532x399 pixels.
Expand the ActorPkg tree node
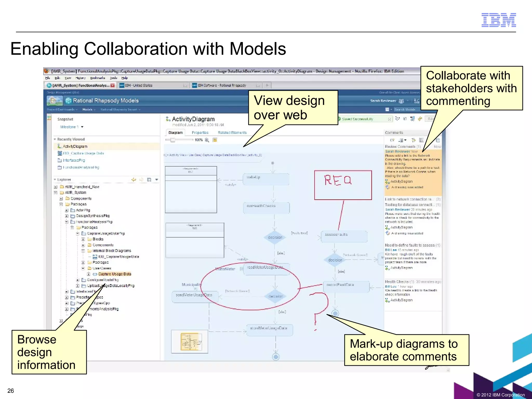point(66,210)
